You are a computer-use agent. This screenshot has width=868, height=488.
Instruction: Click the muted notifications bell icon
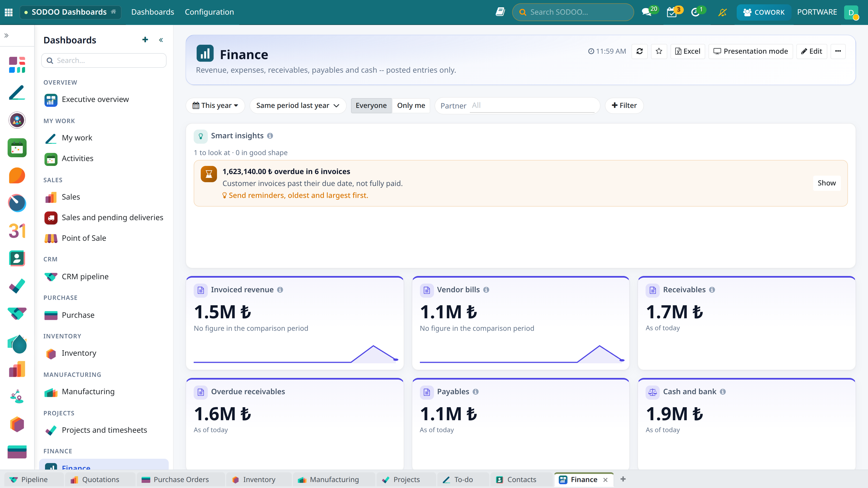[722, 12]
